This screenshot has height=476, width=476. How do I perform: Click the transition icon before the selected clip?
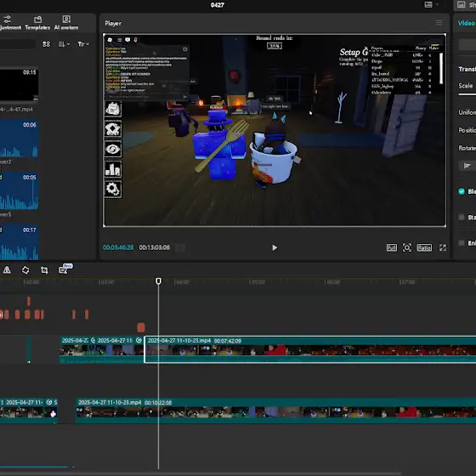click(x=139, y=341)
